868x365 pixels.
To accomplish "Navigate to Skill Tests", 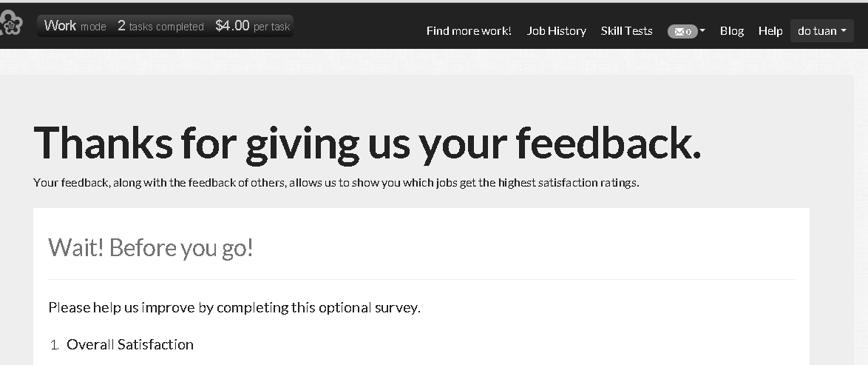I will tap(626, 31).
